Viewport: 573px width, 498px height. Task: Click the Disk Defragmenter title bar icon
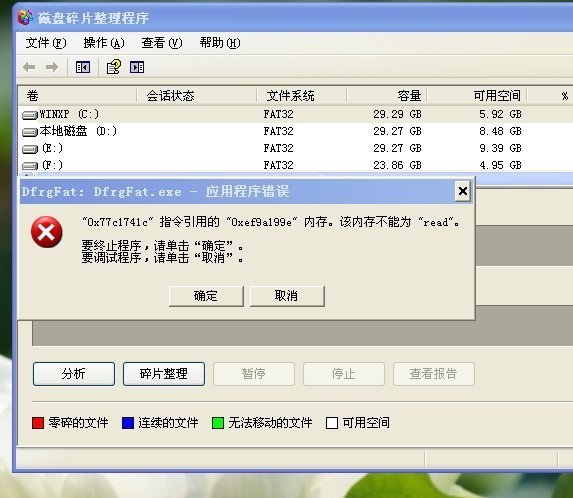pos(25,17)
